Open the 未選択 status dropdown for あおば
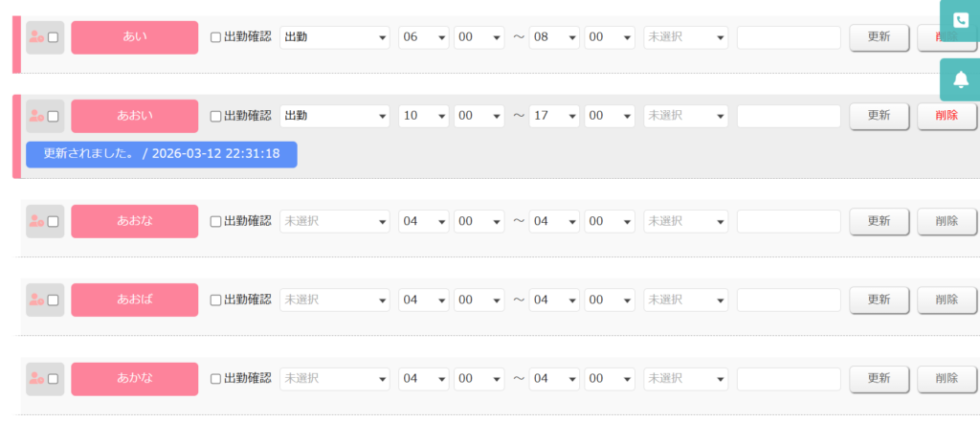 (x=335, y=300)
